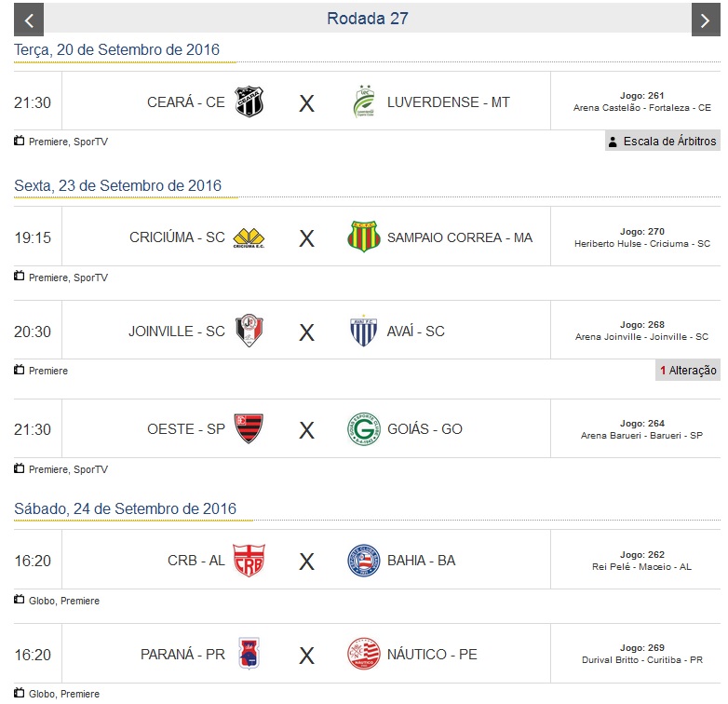
Task: Open the 1 Alteração notice
Action: click(688, 371)
